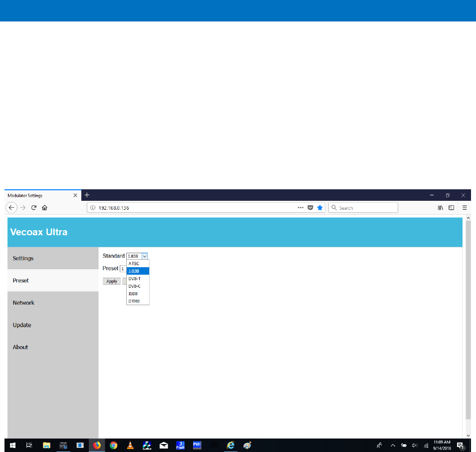476x452 pixels.
Task: Toggle the browser sidebar view
Action: [x=452, y=208]
